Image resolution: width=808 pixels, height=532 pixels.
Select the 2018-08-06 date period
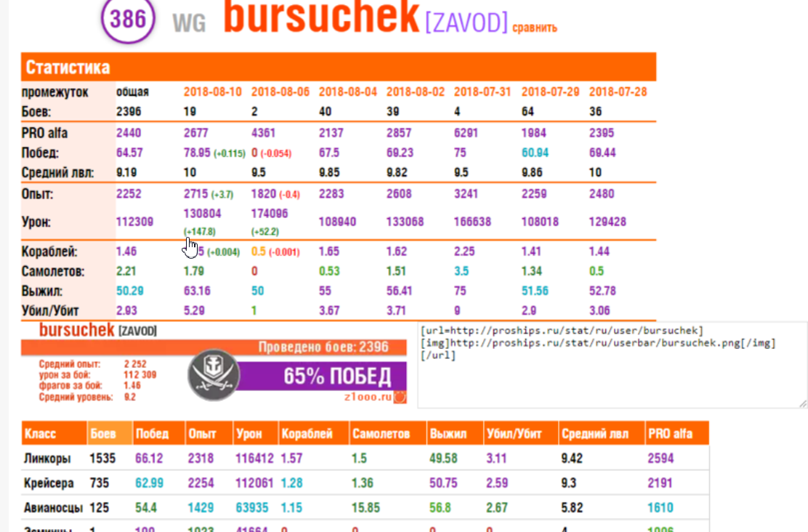coord(280,92)
